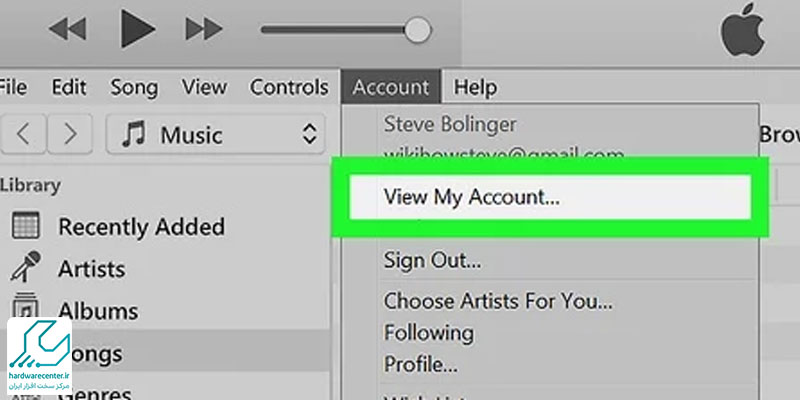Click the Albums stack icon

point(26,308)
